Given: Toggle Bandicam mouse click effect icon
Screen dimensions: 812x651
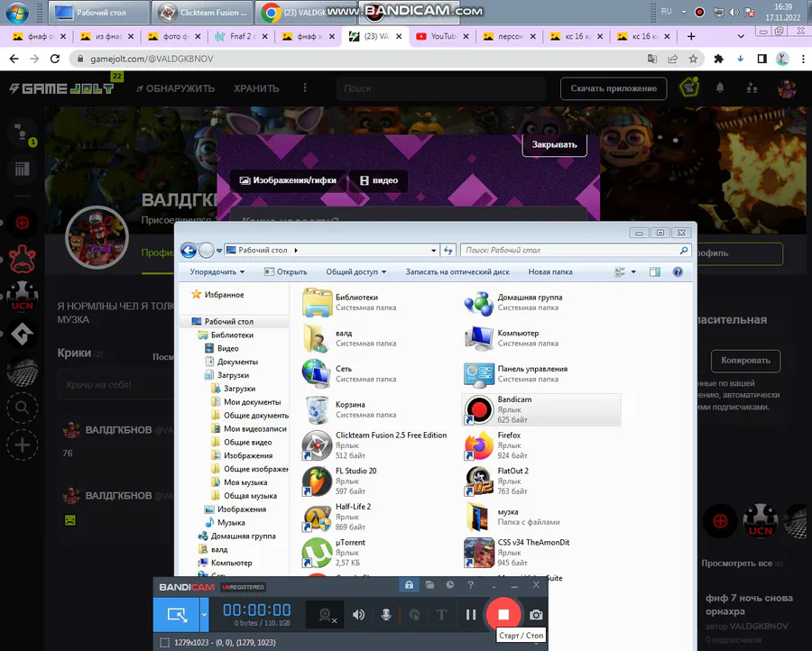Looking at the screenshot, I should (414, 615).
